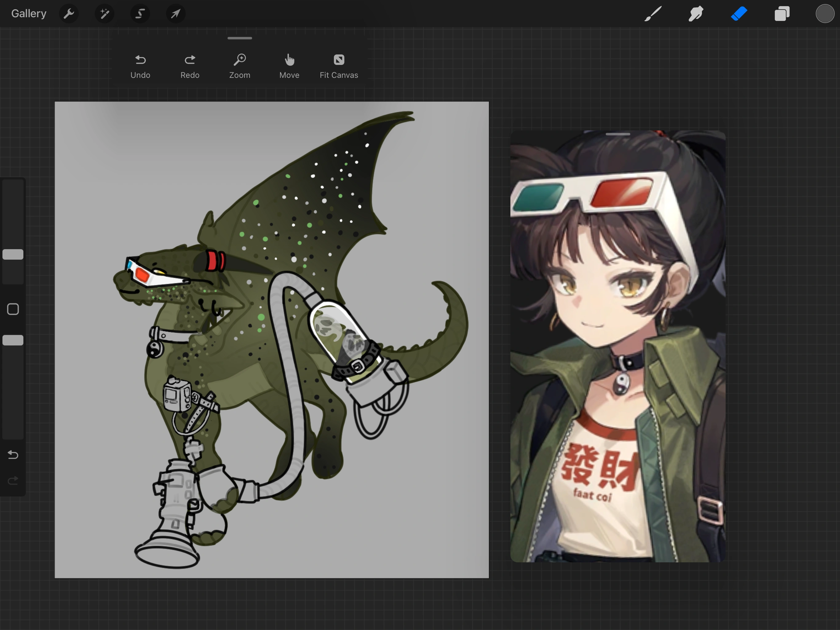
Task: Select the Transform arrow tool
Action: click(x=175, y=14)
